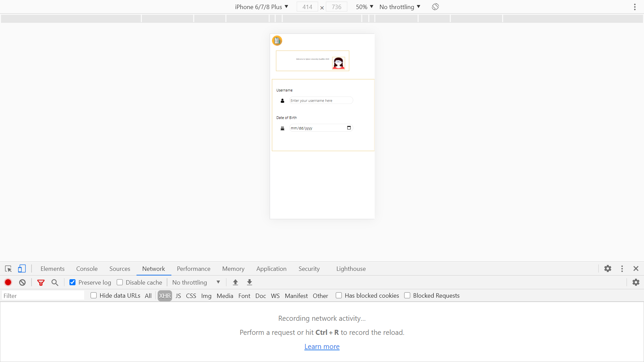Open device toolbar more options menu
This screenshot has height=362, width=644.
(635, 7)
